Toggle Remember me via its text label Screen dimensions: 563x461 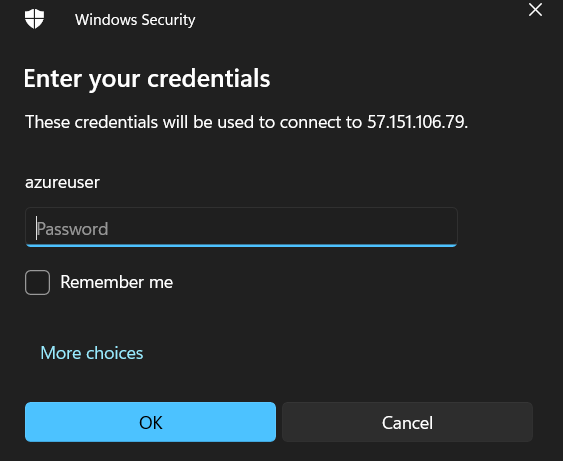pos(116,282)
